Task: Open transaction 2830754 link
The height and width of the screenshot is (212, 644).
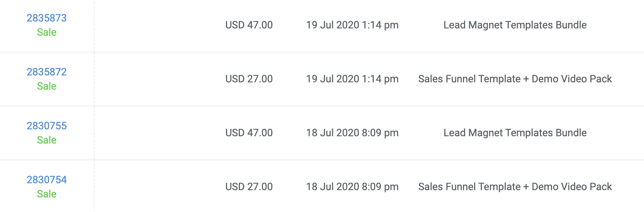Action: 47,180
